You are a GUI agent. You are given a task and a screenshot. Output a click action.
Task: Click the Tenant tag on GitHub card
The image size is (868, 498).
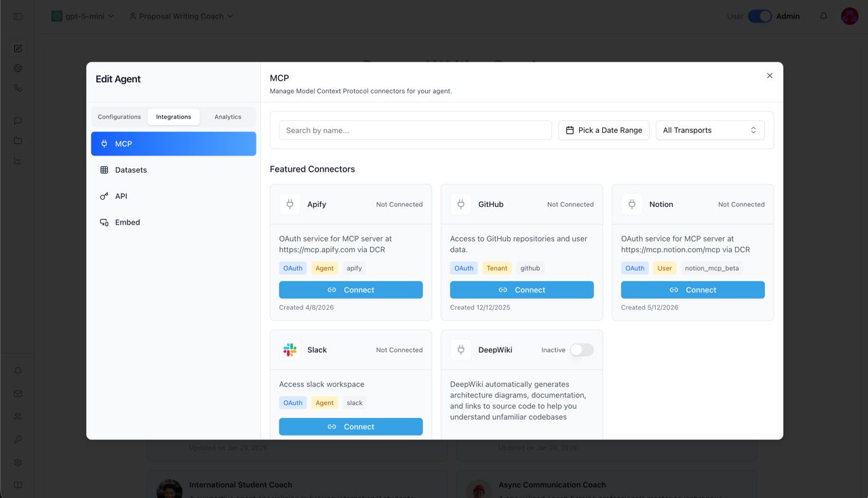tap(497, 268)
